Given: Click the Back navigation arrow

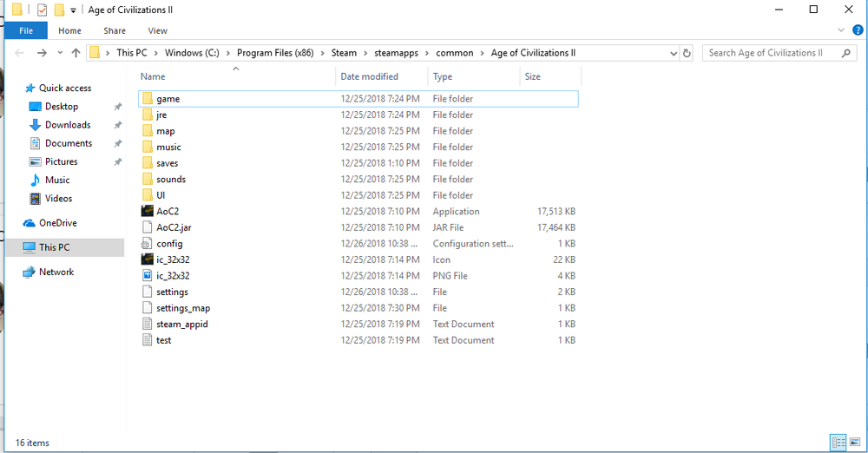Looking at the screenshot, I should (x=19, y=53).
